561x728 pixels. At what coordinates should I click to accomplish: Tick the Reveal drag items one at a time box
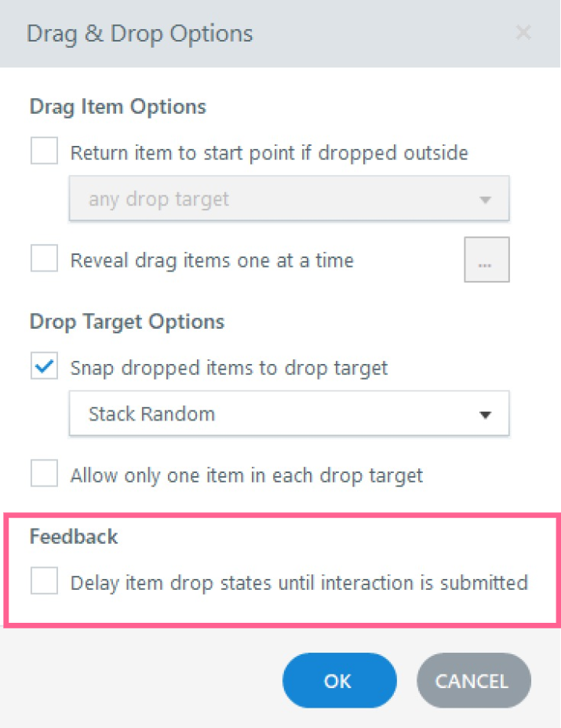tap(45, 260)
